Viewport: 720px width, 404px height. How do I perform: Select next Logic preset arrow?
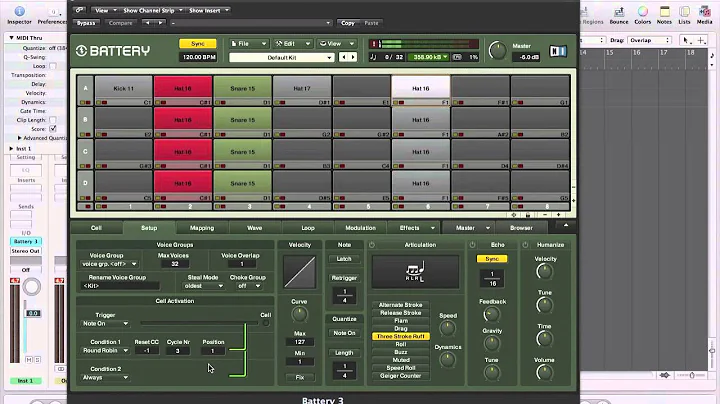coord(160,22)
